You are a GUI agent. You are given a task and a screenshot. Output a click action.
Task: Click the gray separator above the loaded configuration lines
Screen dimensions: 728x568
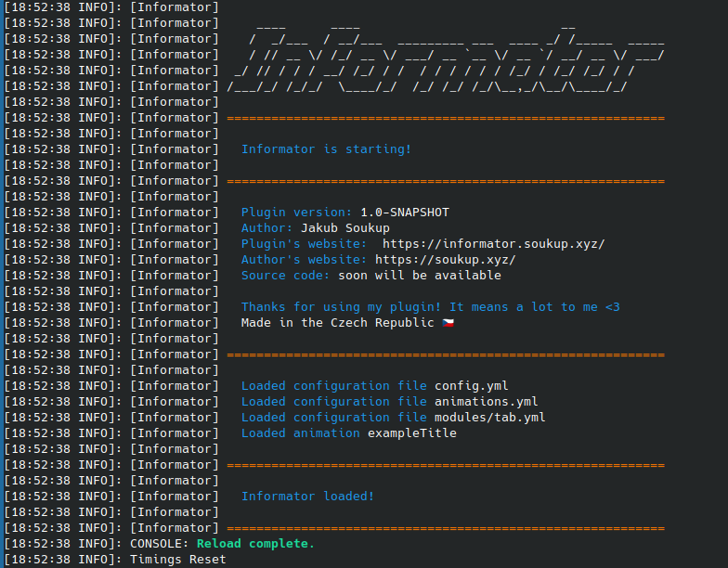click(446, 355)
